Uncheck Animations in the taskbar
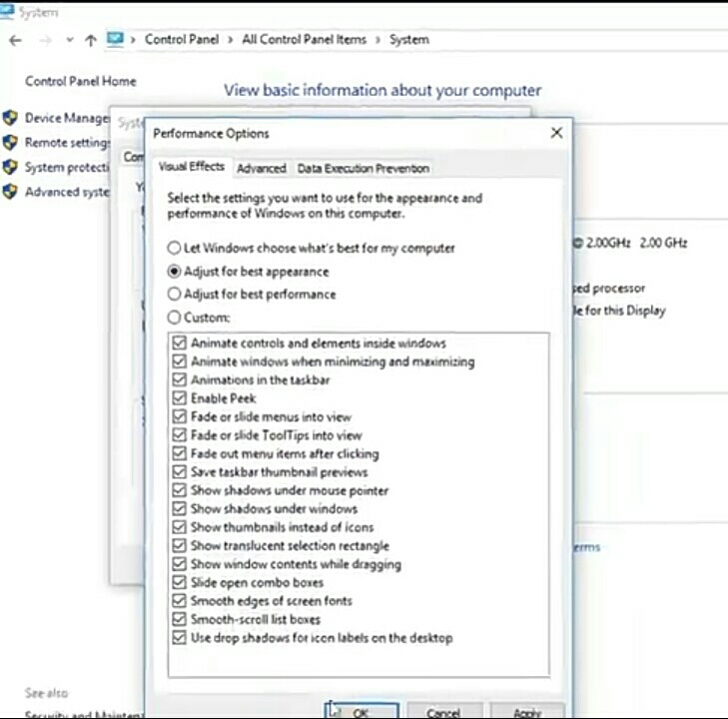Screen dimensions: 728x719 click(x=179, y=379)
